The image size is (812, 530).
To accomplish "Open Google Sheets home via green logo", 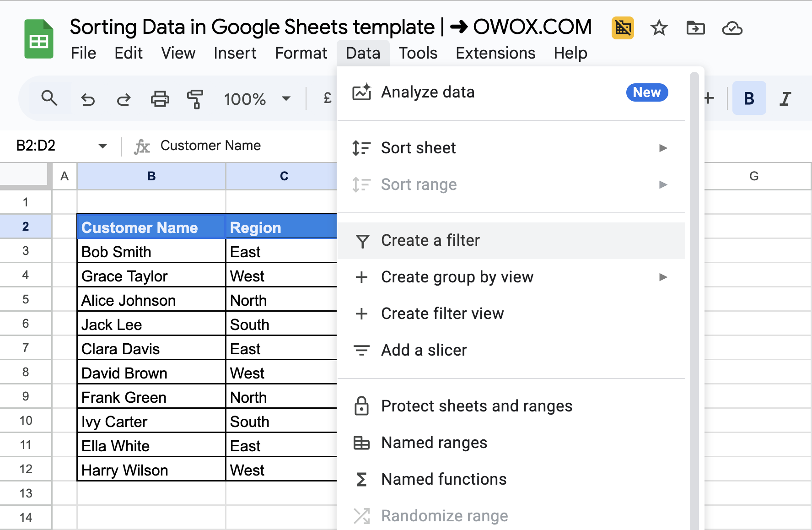I will (39, 39).
